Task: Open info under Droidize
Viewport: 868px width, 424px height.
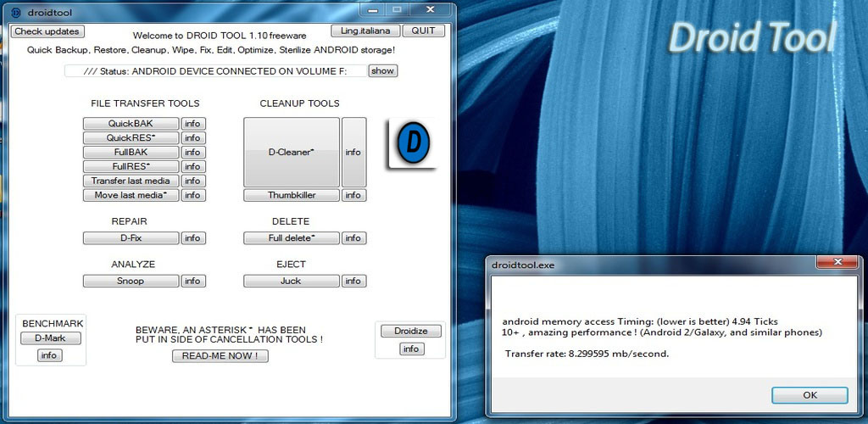Action: tap(411, 349)
